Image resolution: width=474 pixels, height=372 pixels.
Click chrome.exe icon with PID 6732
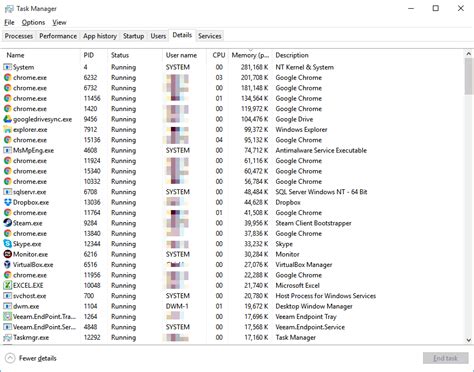[7, 88]
